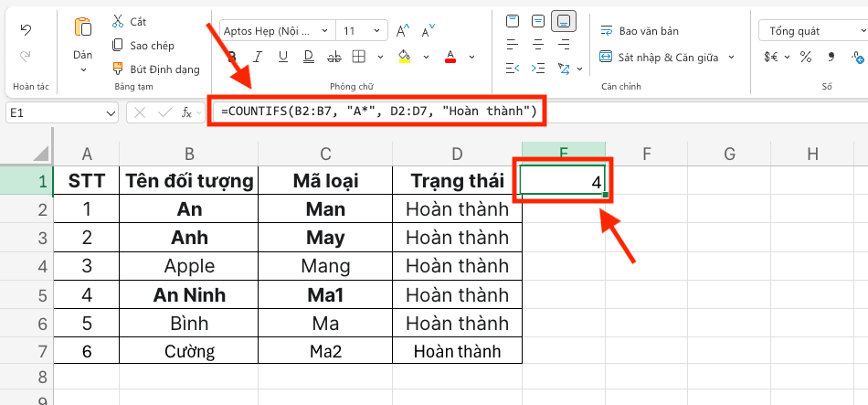The width and height of the screenshot is (868, 405).
Task: Center text horizontally
Action: (538, 44)
